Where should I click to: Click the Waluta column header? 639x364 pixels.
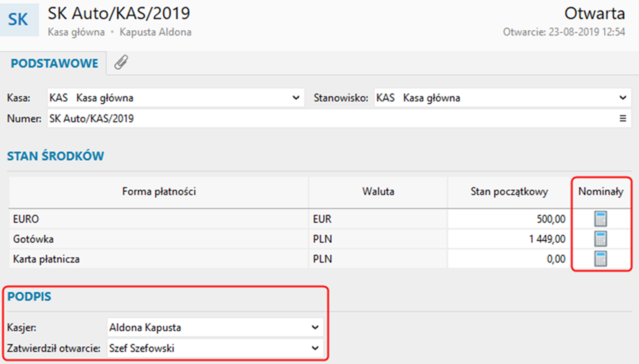coord(378,192)
